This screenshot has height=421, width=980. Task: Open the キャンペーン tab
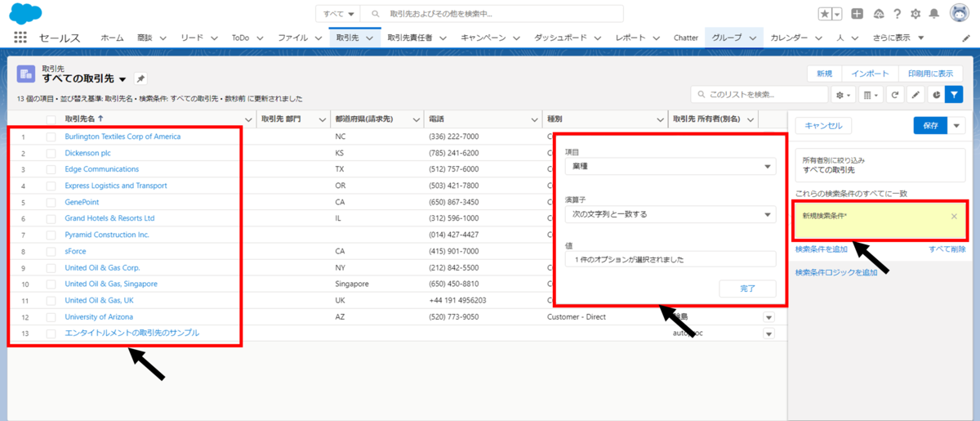tap(483, 38)
